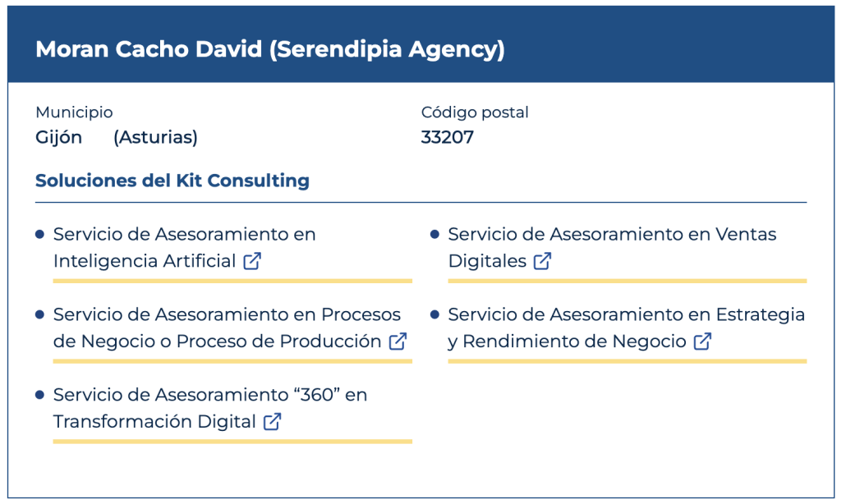This screenshot has width=846, height=504.
Task: Open external icon after Proceso de Producción
Action: [398, 341]
